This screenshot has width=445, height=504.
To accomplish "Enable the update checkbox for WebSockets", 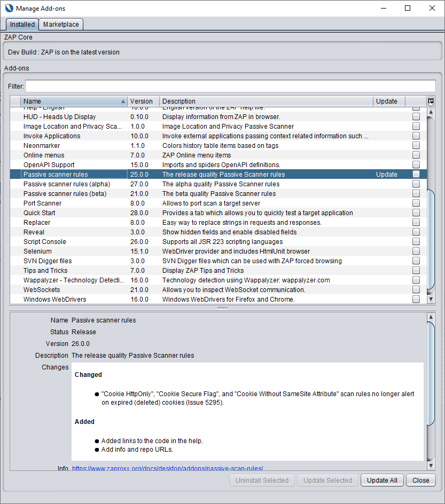I will point(416,289).
